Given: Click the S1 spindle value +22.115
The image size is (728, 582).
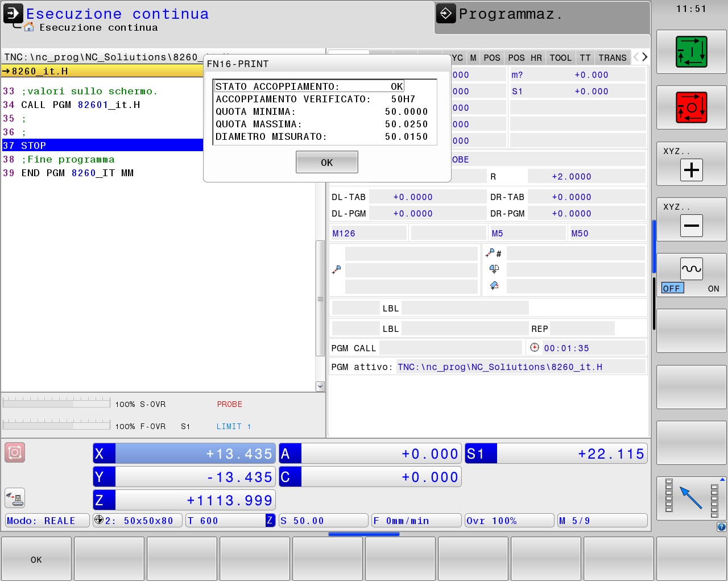Looking at the screenshot, I should 611,454.
